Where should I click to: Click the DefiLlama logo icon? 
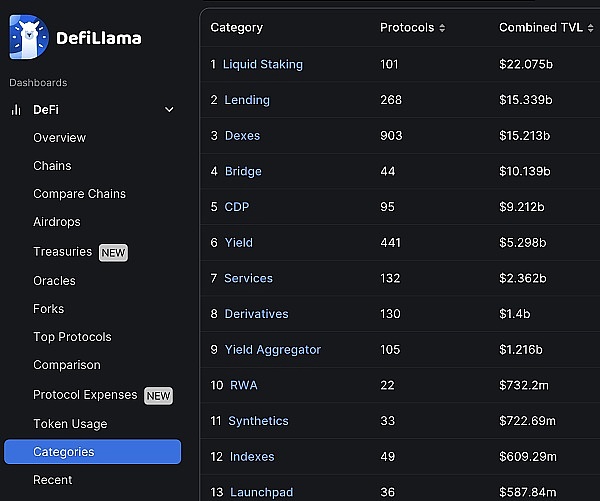29,38
